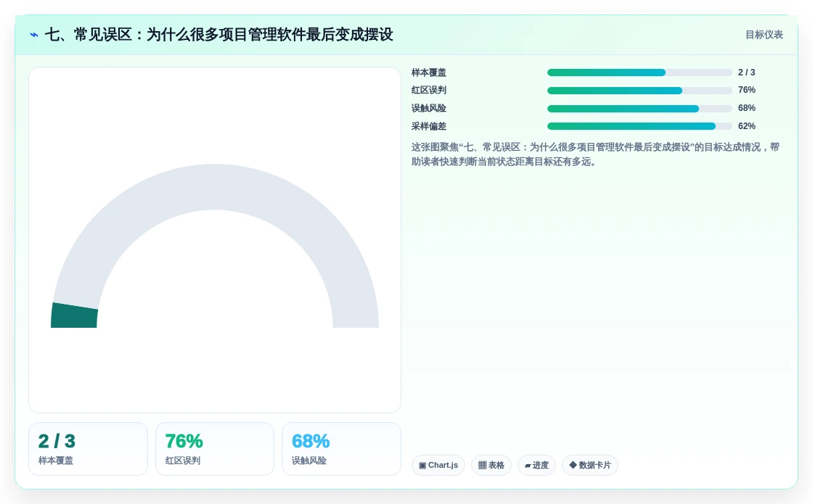Click the Chart.js tag chip
Screen dimensions: 813x504
click(438, 465)
